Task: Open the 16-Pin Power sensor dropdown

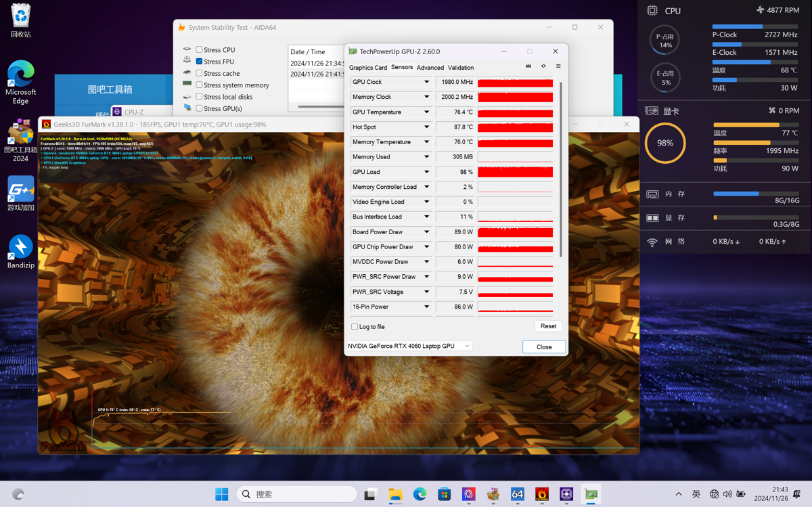Action: pyautogui.click(x=426, y=307)
